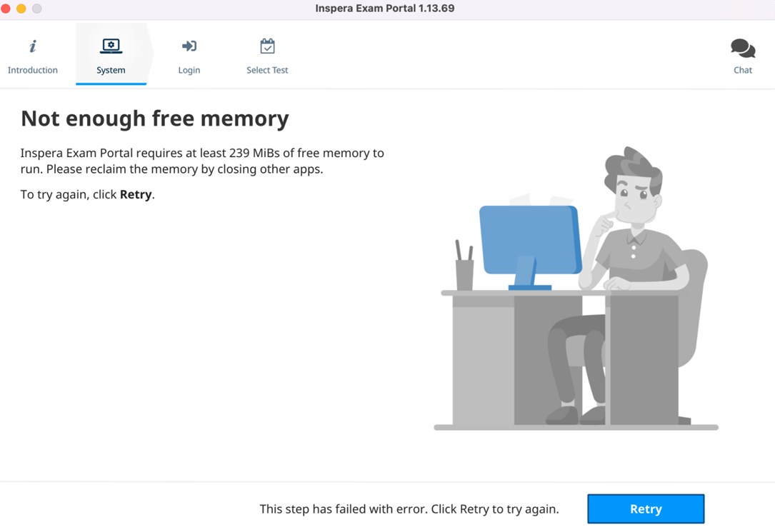The height and width of the screenshot is (532, 775).
Task: Minimize the window with the yellow button
Action: coord(21,9)
